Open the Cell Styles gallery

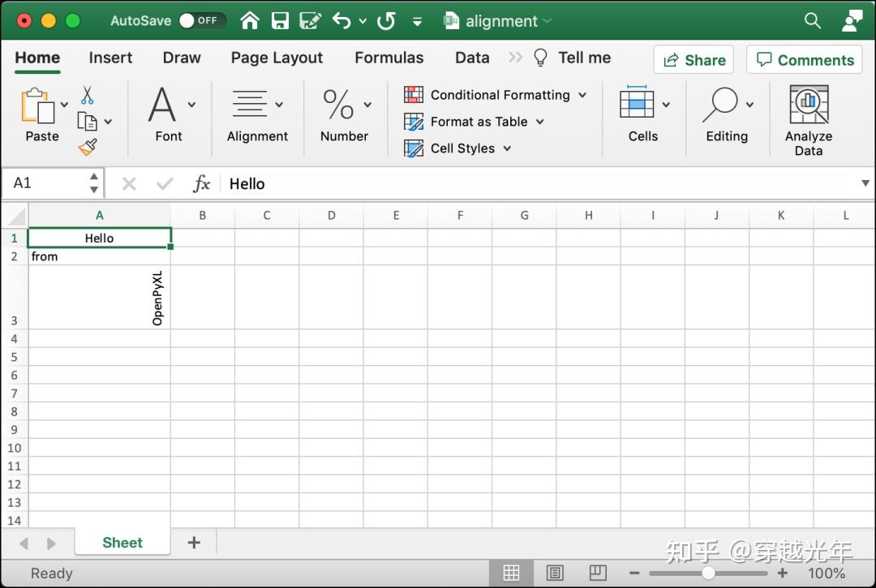[414, 148]
